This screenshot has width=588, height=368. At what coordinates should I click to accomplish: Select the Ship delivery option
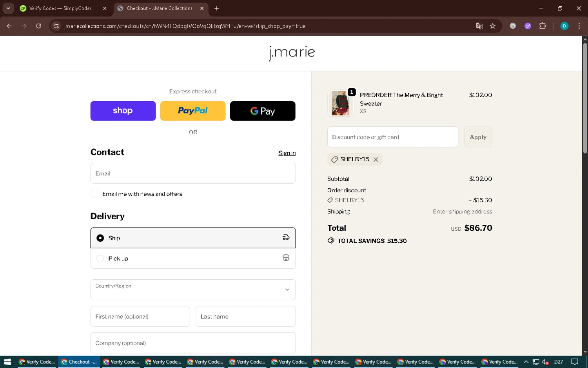[x=193, y=238]
